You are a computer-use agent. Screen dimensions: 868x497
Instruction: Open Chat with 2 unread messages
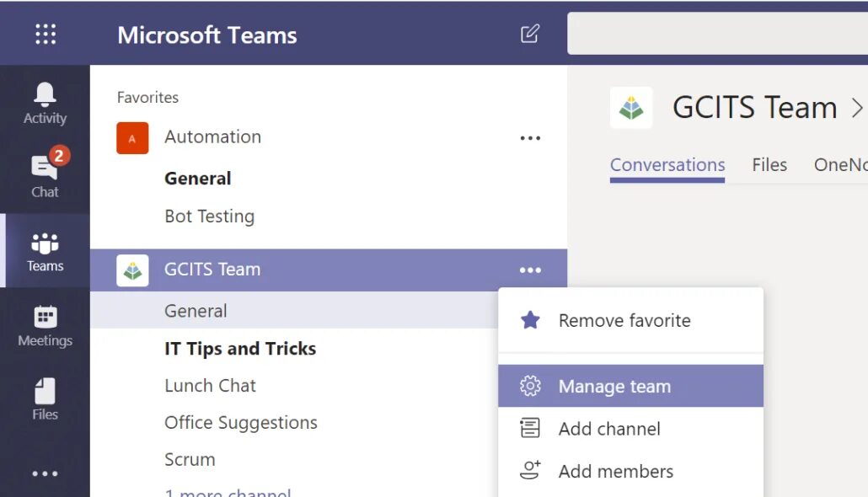coord(45,176)
